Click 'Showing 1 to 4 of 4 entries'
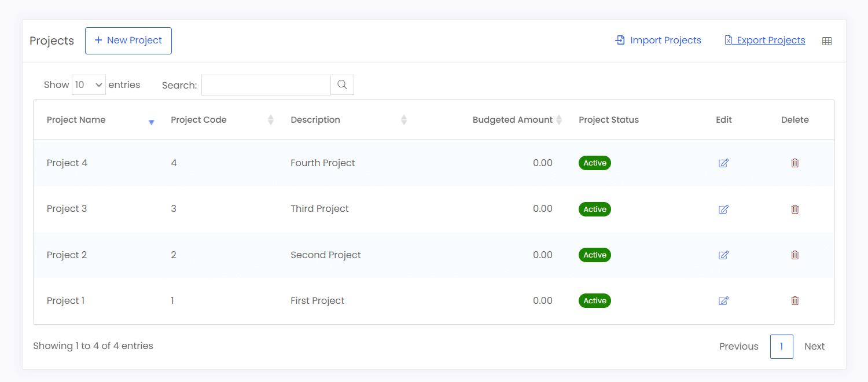868x382 pixels. [x=93, y=346]
